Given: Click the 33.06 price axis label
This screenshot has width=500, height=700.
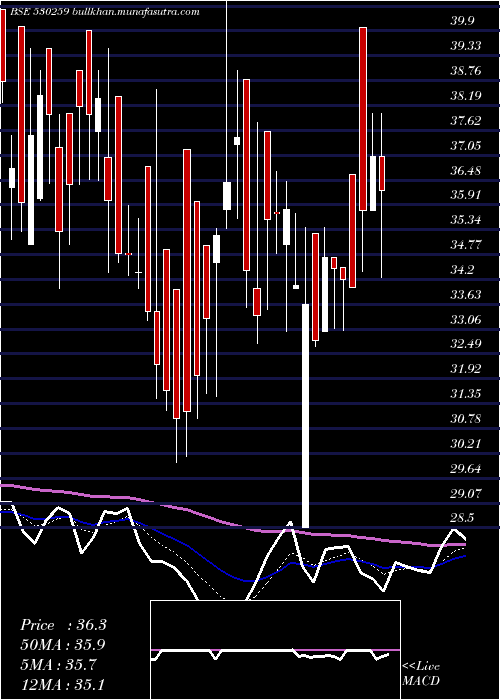Looking at the screenshot, I should tap(467, 320).
